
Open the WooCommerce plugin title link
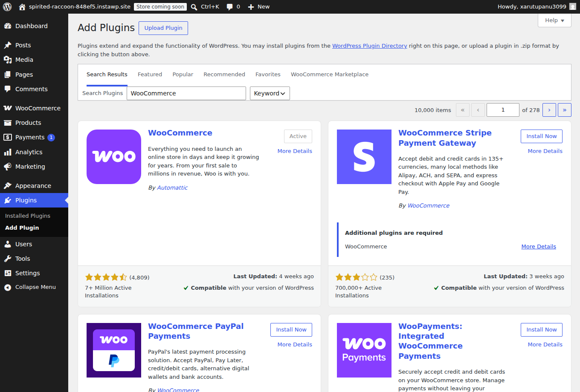click(180, 133)
